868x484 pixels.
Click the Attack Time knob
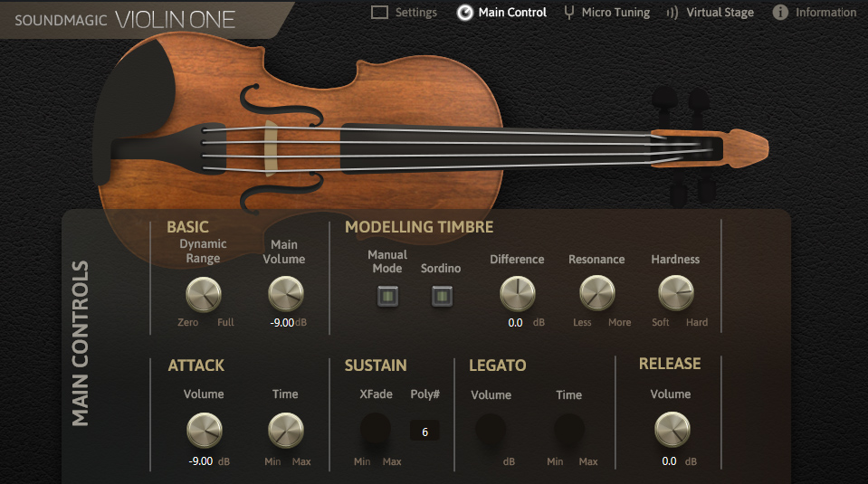coord(286,430)
